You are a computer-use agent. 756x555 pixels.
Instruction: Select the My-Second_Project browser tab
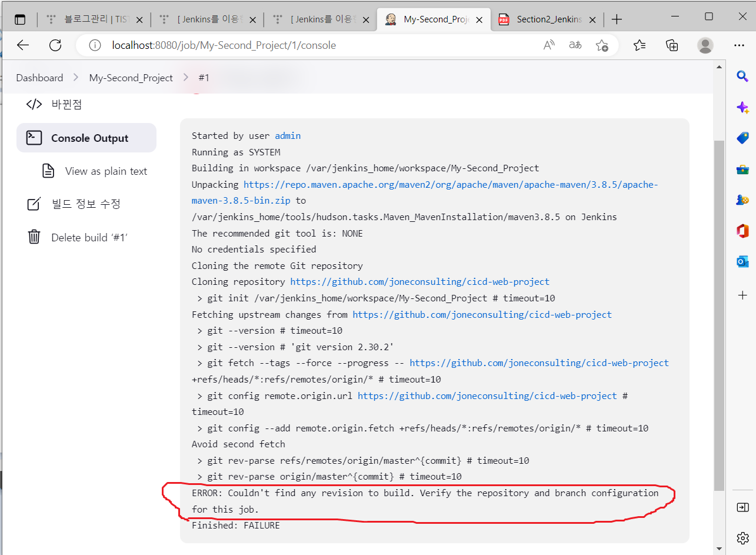point(435,19)
